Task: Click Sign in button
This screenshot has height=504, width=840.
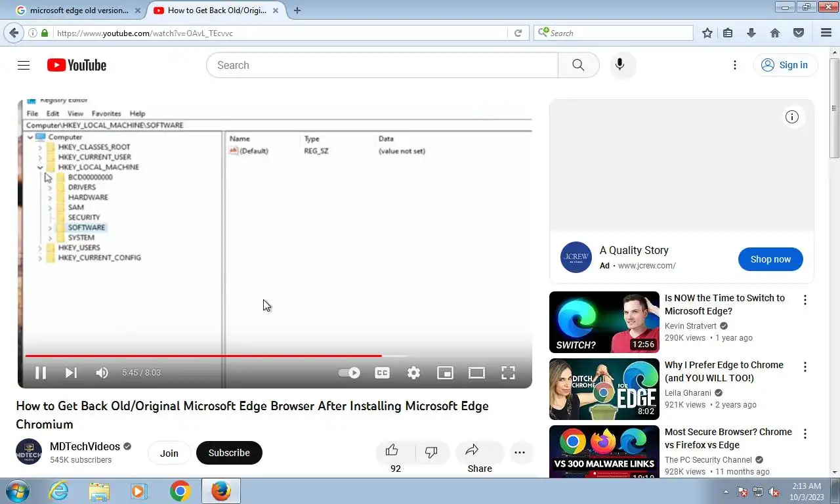Action: coord(785,65)
